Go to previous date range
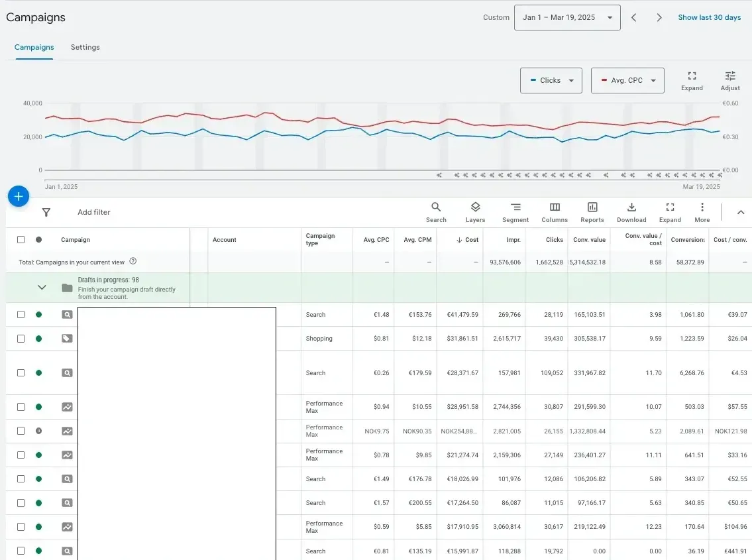 (x=633, y=18)
